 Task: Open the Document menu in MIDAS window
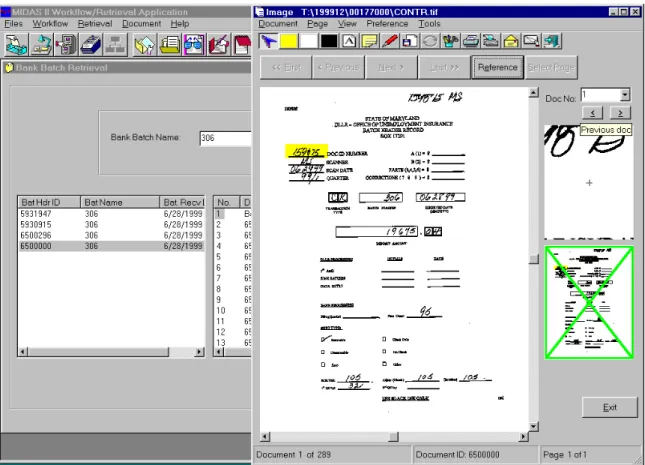142,24
